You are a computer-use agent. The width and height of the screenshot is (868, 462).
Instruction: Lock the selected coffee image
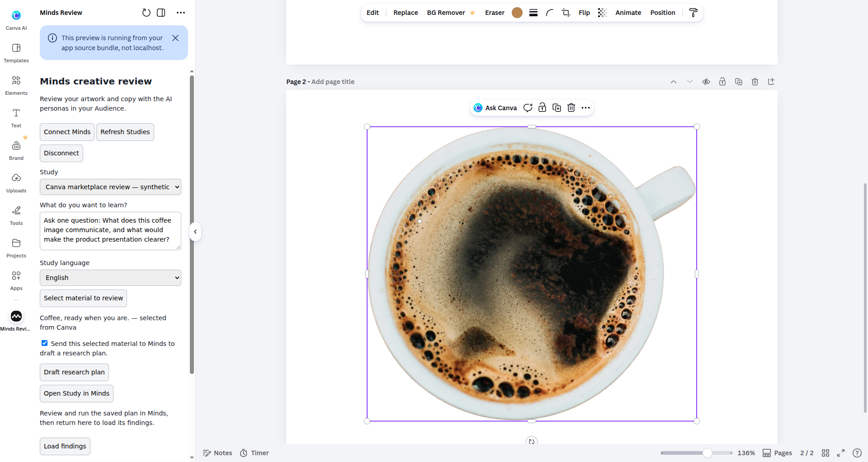tap(542, 107)
